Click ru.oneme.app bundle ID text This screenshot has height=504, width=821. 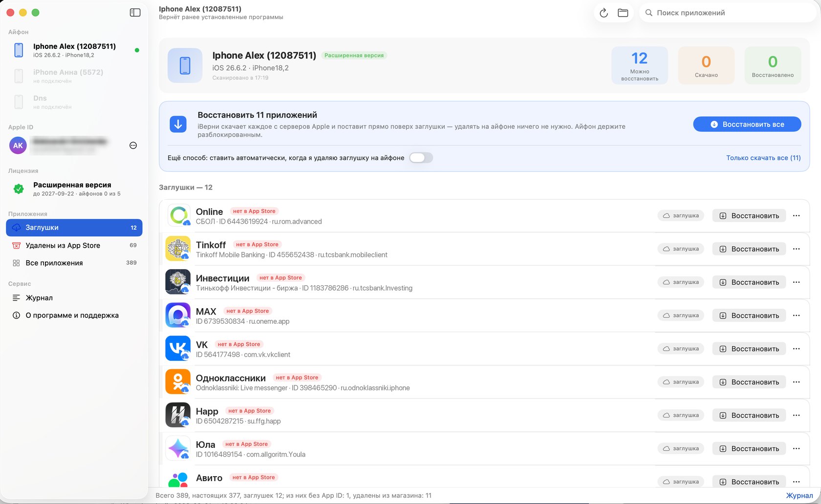point(269,321)
